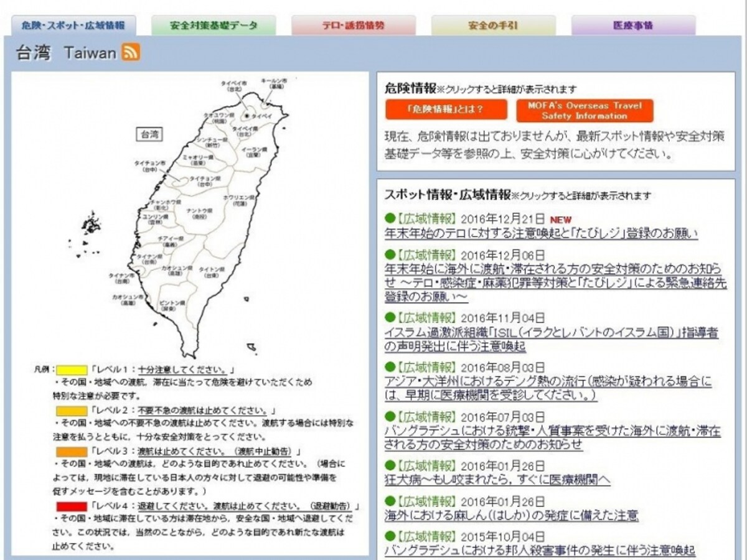
Task: Open the 医療事情 tab
Action: (x=633, y=26)
